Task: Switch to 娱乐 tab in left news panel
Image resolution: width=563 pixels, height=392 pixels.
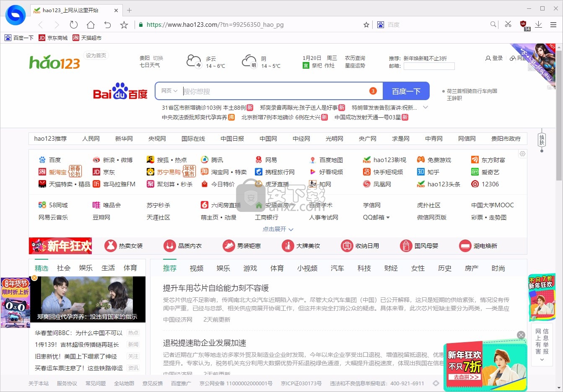Action: click(86, 268)
